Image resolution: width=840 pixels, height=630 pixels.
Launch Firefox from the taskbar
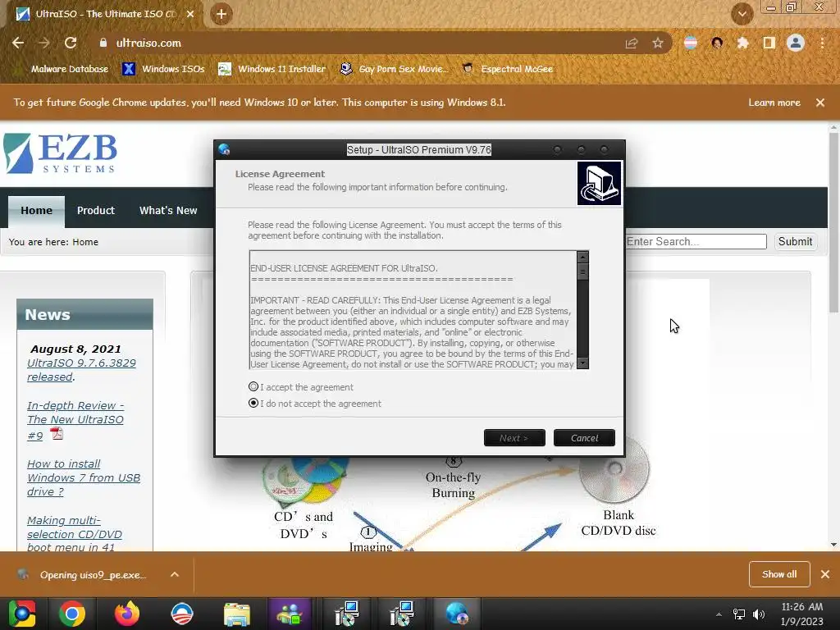127,614
